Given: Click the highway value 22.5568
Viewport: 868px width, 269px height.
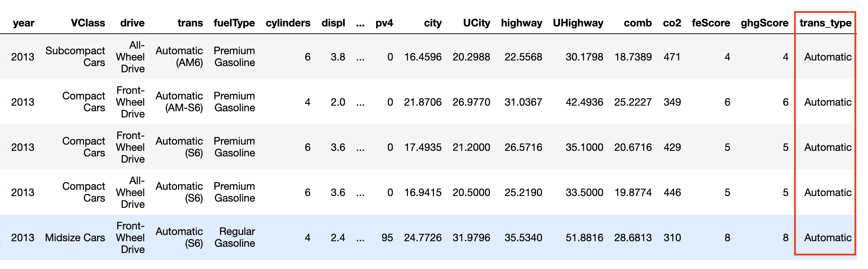Looking at the screenshot, I should tap(523, 57).
